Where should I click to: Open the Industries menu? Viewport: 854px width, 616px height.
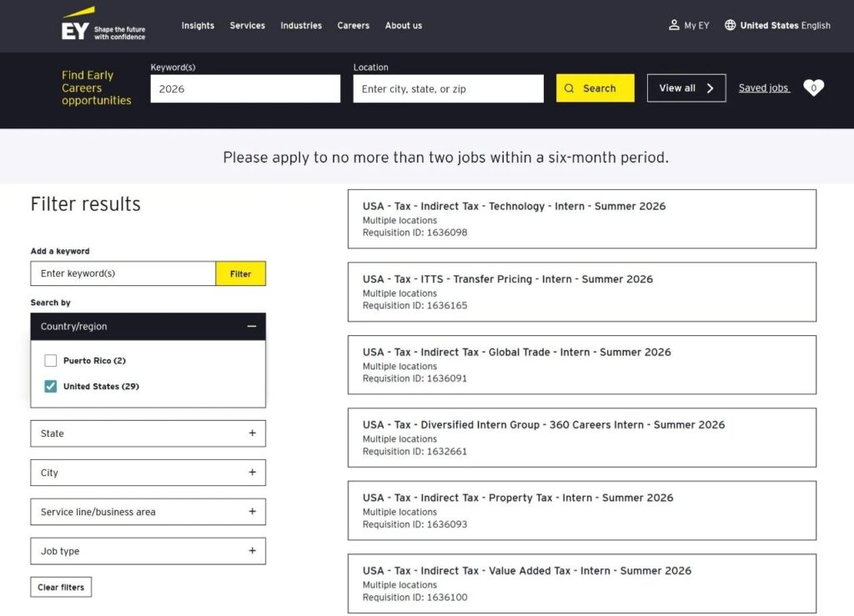[x=301, y=26]
